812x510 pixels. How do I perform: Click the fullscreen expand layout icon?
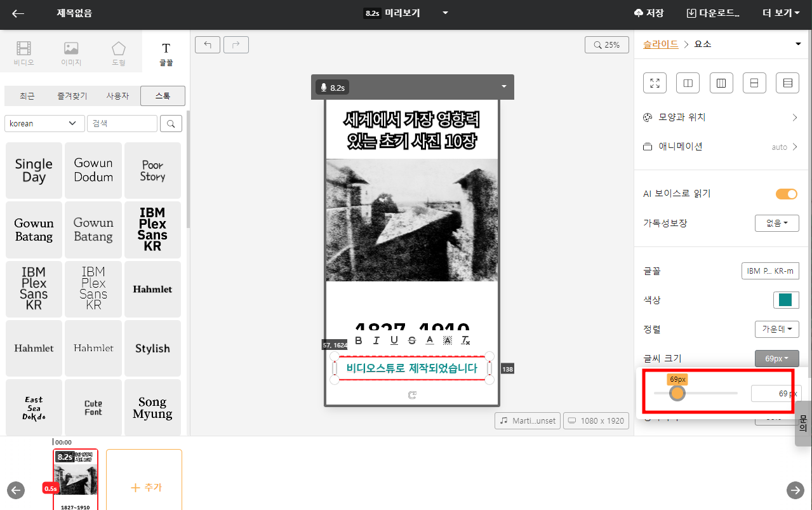point(655,83)
